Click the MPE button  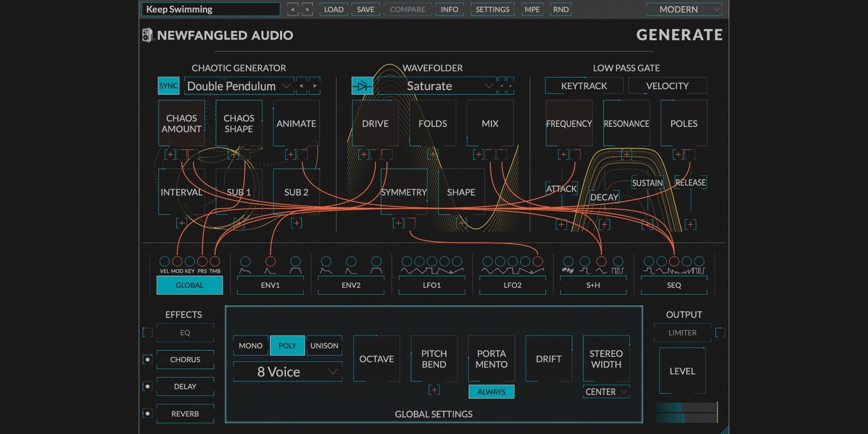coord(532,9)
